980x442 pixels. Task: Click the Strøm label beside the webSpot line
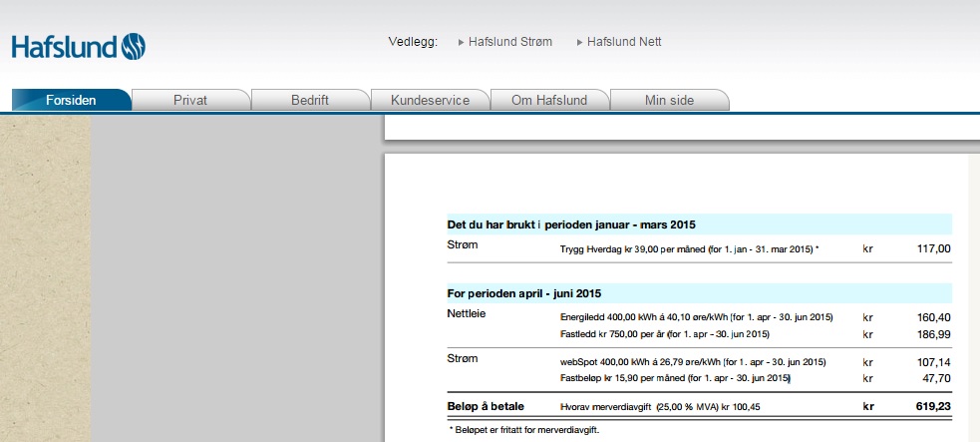tap(463, 358)
